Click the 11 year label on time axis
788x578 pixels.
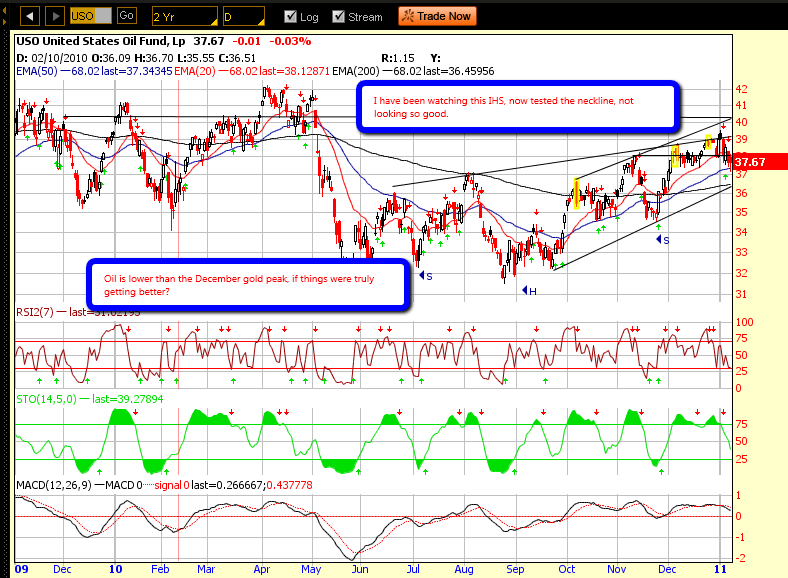click(720, 569)
